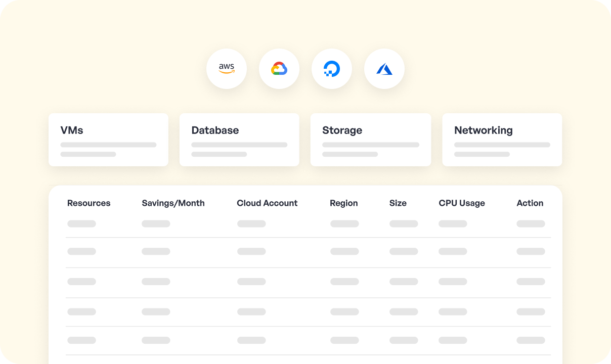Expand the Size column header options

[x=398, y=203]
